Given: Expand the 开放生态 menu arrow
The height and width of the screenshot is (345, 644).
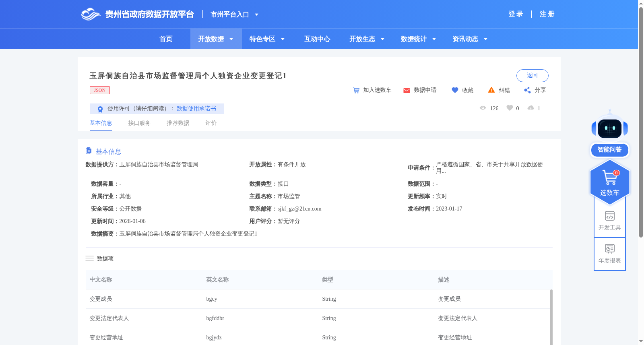Looking at the screenshot, I should [x=382, y=39].
